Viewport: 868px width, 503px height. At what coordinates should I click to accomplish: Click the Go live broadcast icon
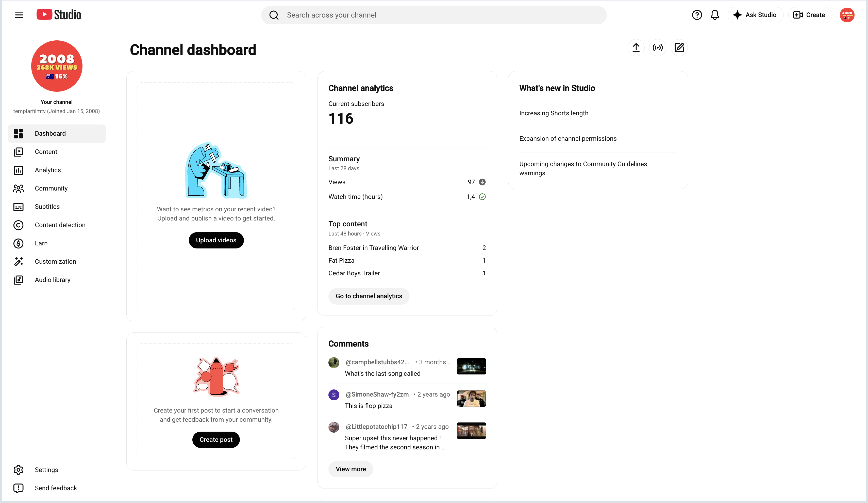[658, 48]
